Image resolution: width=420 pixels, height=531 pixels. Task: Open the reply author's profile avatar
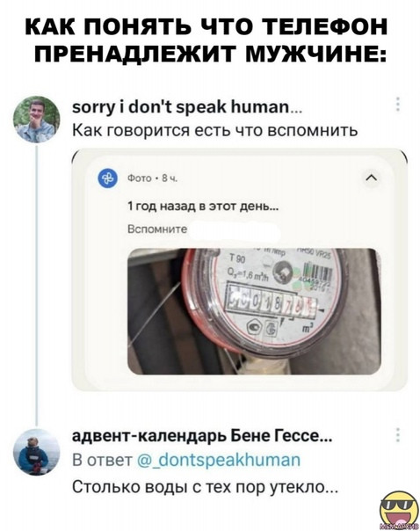36,451
